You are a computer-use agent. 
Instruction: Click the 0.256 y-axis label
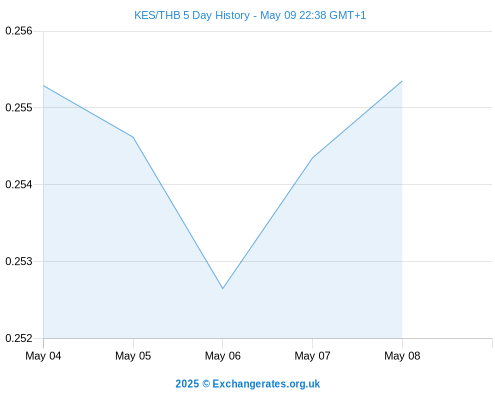click(x=19, y=31)
